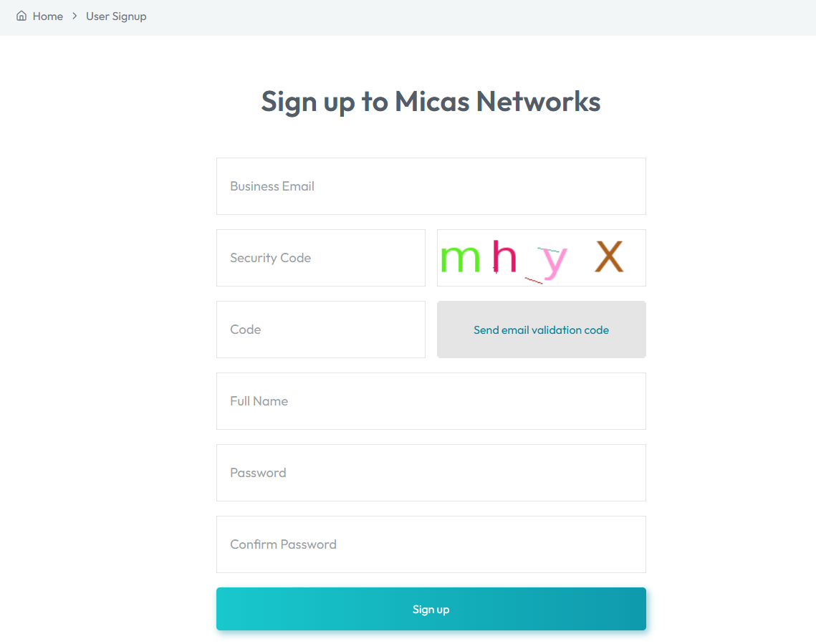Image resolution: width=816 pixels, height=644 pixels.
Task: Go to the Home breadcrumb link
Action: 48,16
